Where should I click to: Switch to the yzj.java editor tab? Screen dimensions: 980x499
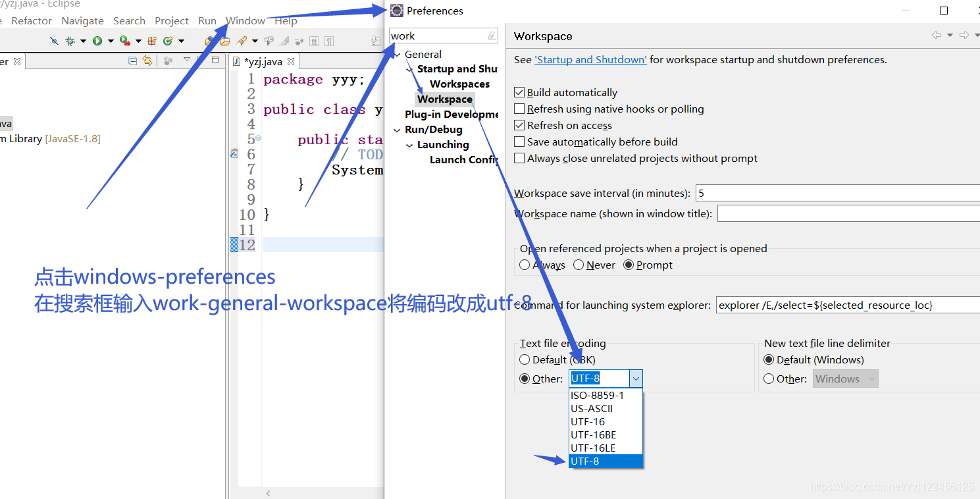[x=263, y=61]
